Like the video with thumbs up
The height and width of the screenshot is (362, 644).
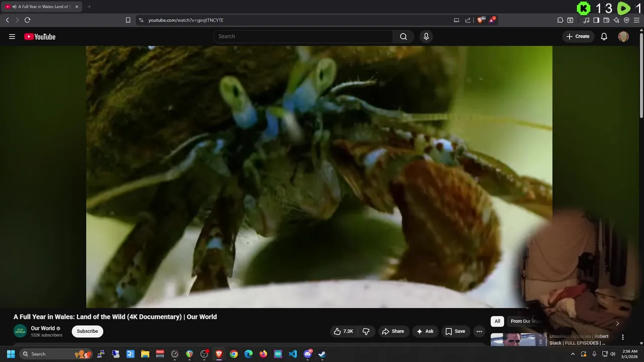343,331
